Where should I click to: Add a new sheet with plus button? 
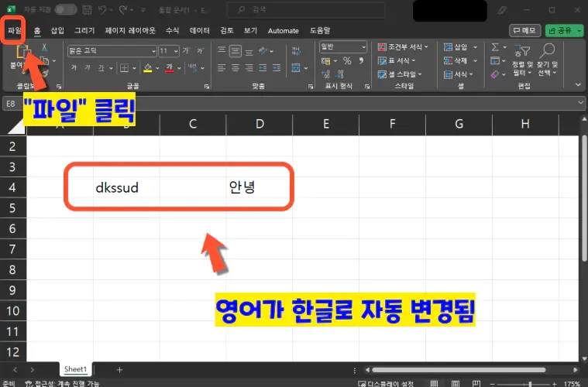click(x=119, y=370)
